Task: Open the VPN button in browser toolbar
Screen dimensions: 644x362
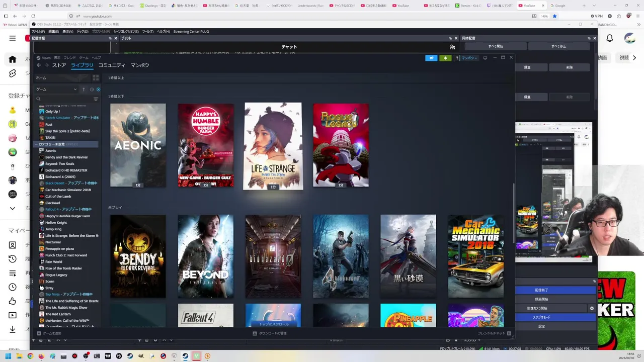Action: pyautogui.click(x=596, y=16)
